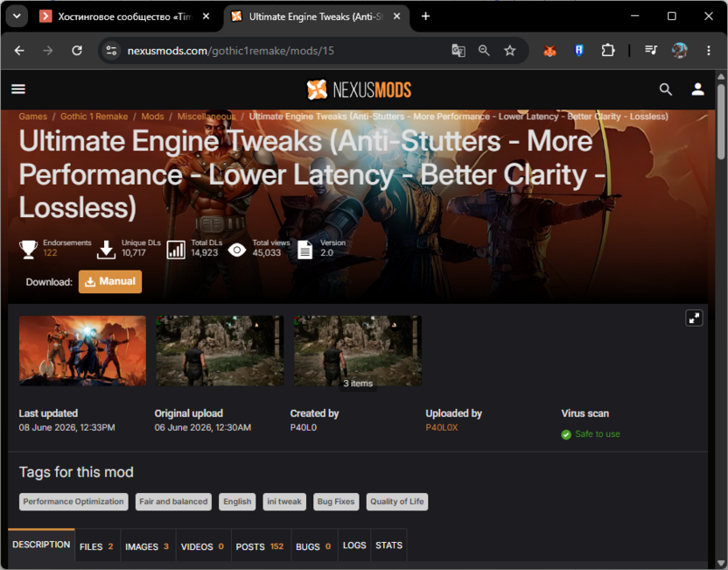The width and height of the screenshot is (728, 570).
Task: Click the Version document icon
Action: (x=304, y=250)
